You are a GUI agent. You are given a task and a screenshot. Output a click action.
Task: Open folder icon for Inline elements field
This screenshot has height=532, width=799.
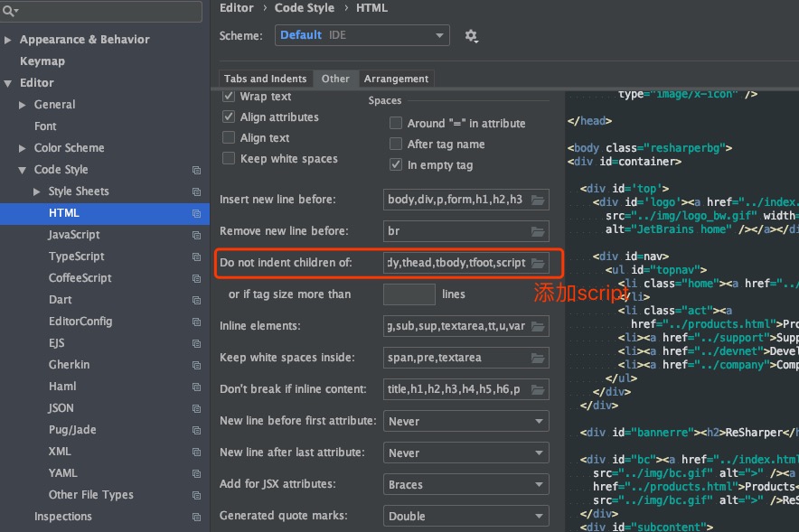[538, 326]
